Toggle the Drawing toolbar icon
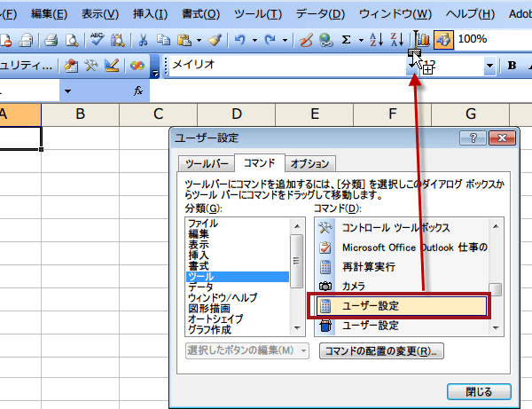 pos(443,40)
